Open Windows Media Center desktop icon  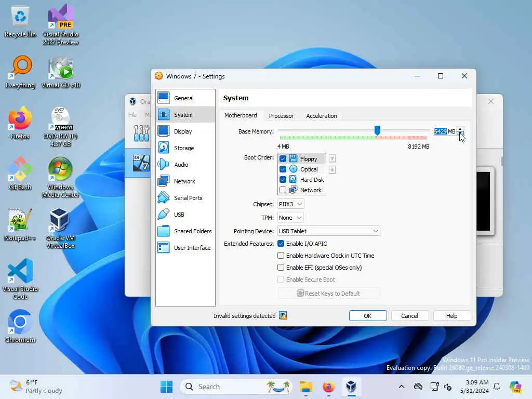click(61, 178)
